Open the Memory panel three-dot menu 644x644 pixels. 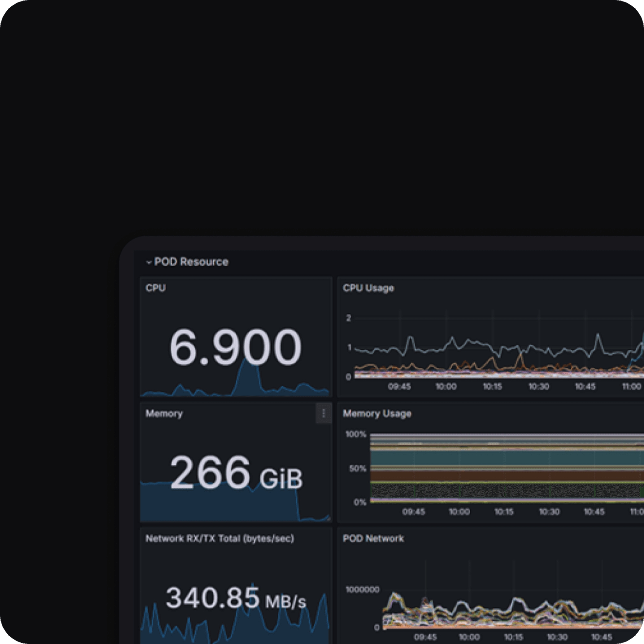coord(324,413)
